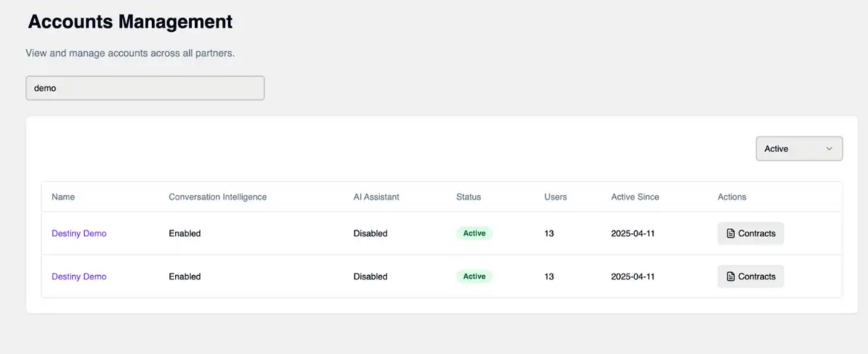Click the AI Assistant column header
The height and width of the screenshot is (354, 868).
point(377,197)
